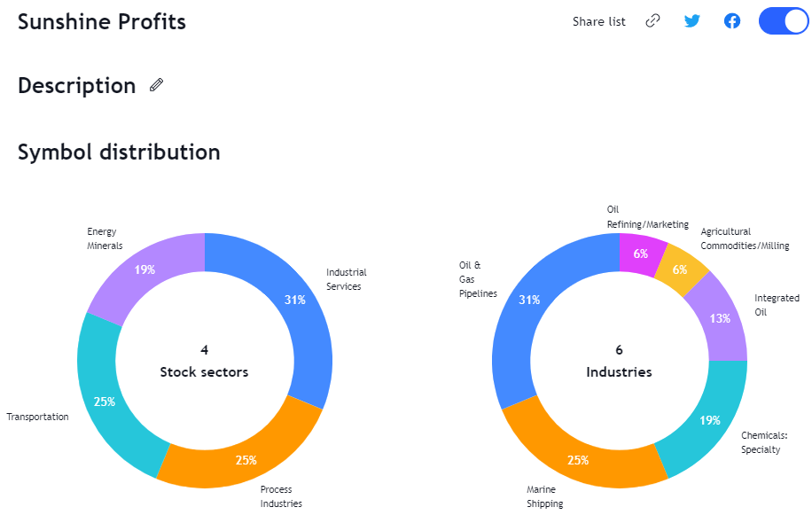Toggle the share list switch off
The image size is (812, 515).
[x=783, y=21]
